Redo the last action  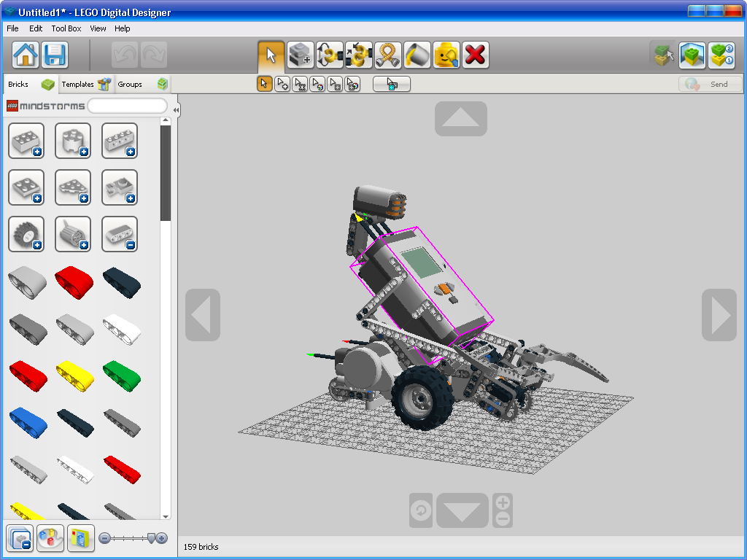tap(154, 55)
